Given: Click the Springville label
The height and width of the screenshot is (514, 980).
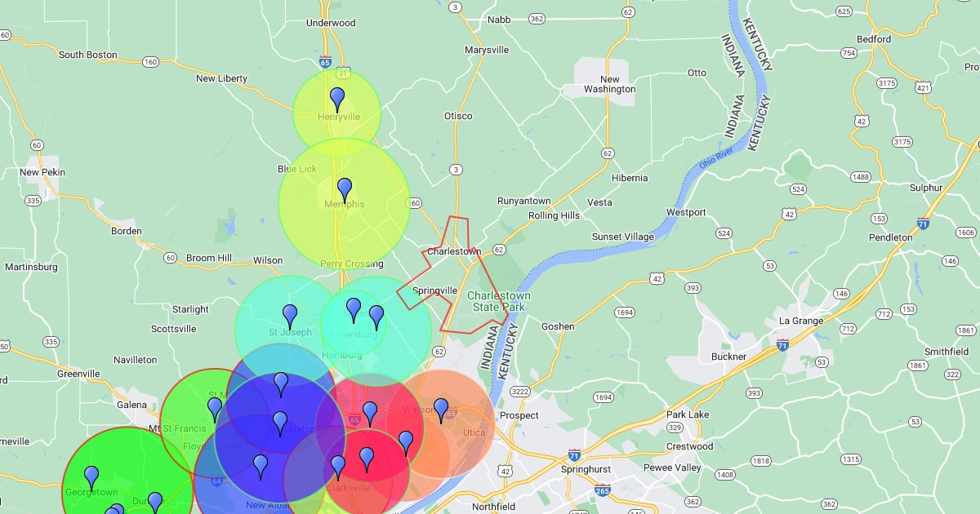Looking at the screenshot, I should [x=434, y=290].
